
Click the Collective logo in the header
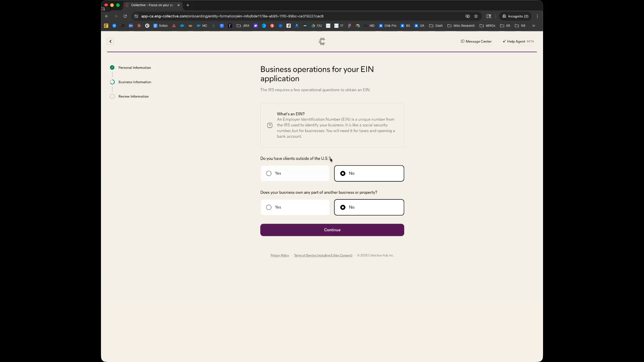[x=322, y=42]
